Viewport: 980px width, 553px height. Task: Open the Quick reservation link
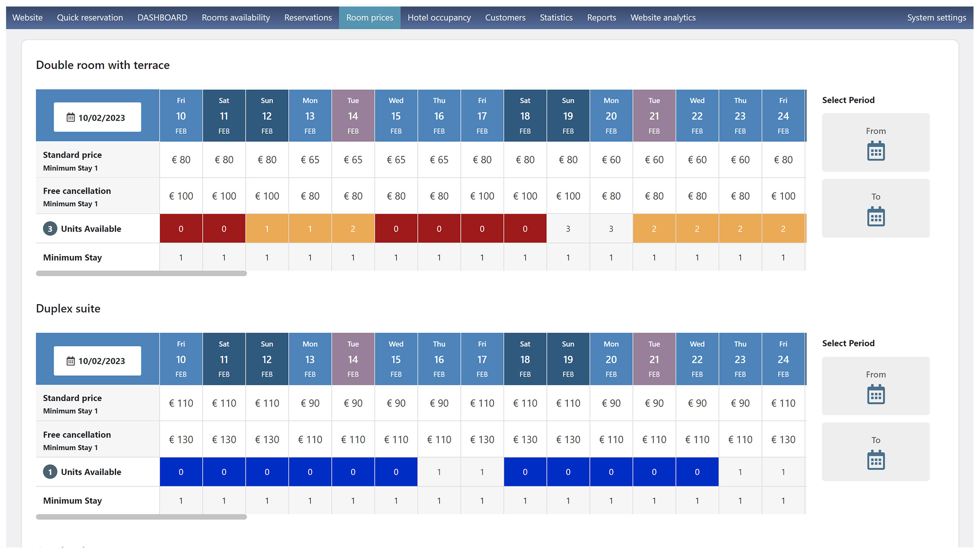click(x=90, y=18)
